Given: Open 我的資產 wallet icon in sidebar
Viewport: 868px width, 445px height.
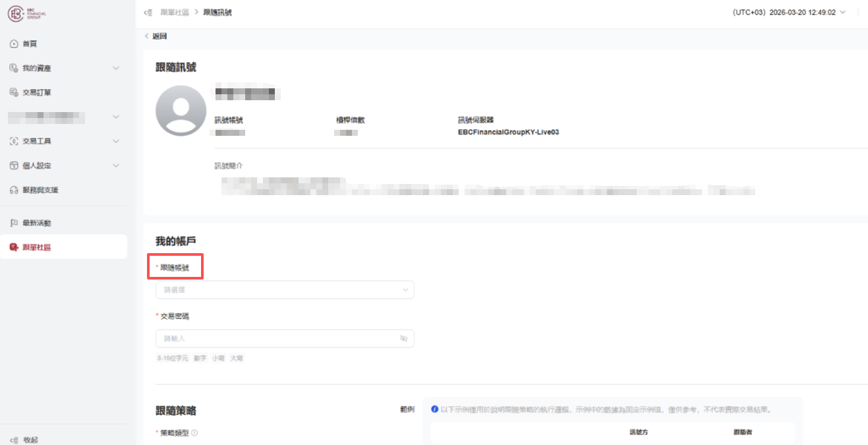Looking at the screenshot, I should (14, 68).
